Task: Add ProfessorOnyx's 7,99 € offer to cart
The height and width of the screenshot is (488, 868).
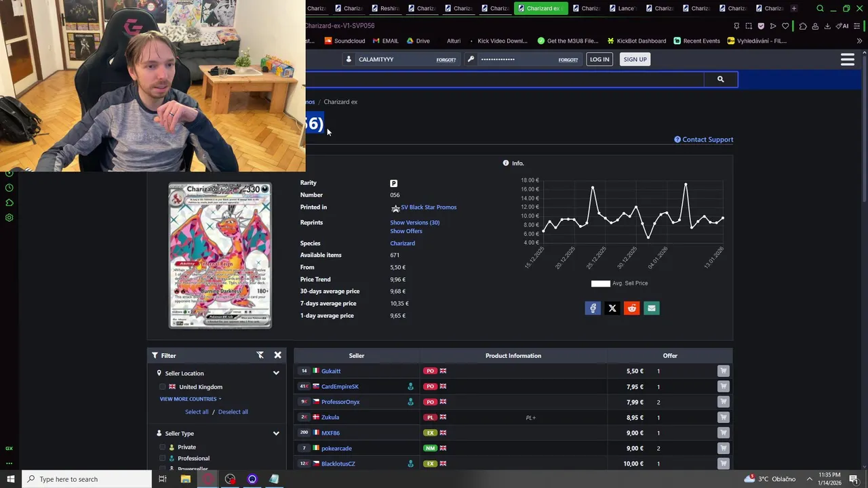Action: [x=724, y=402]
